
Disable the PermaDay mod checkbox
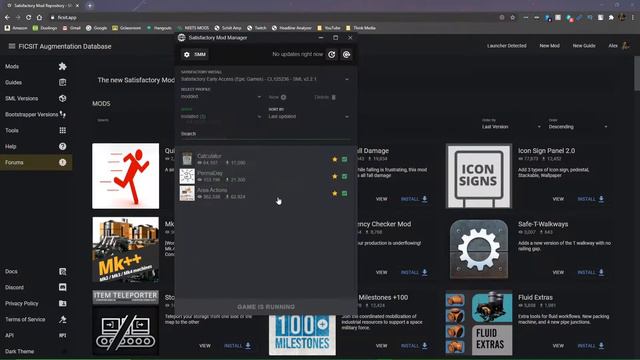pyautogui.click(x=344, y=176)
